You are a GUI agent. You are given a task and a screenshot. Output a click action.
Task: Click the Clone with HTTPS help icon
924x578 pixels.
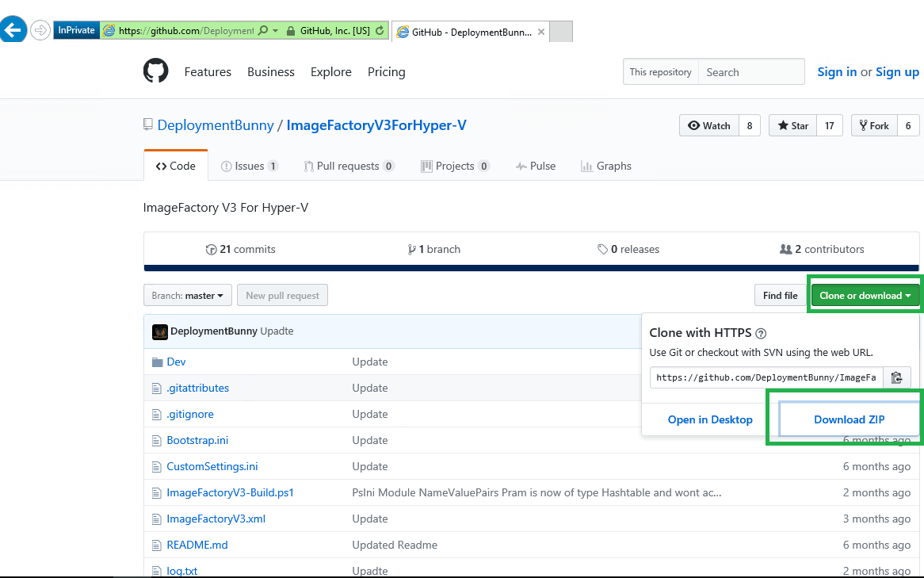pos(761,333)
